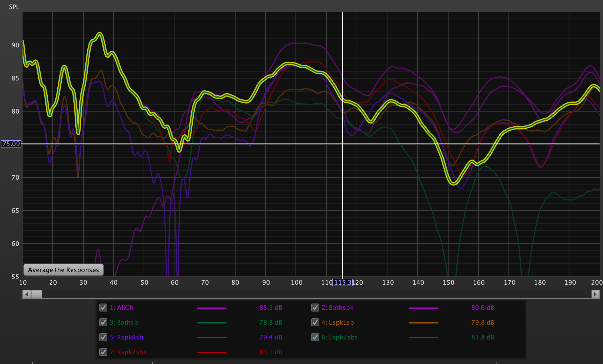
Task: Click the 80.6 dB Bothspk value
Action: click(483, 308)
